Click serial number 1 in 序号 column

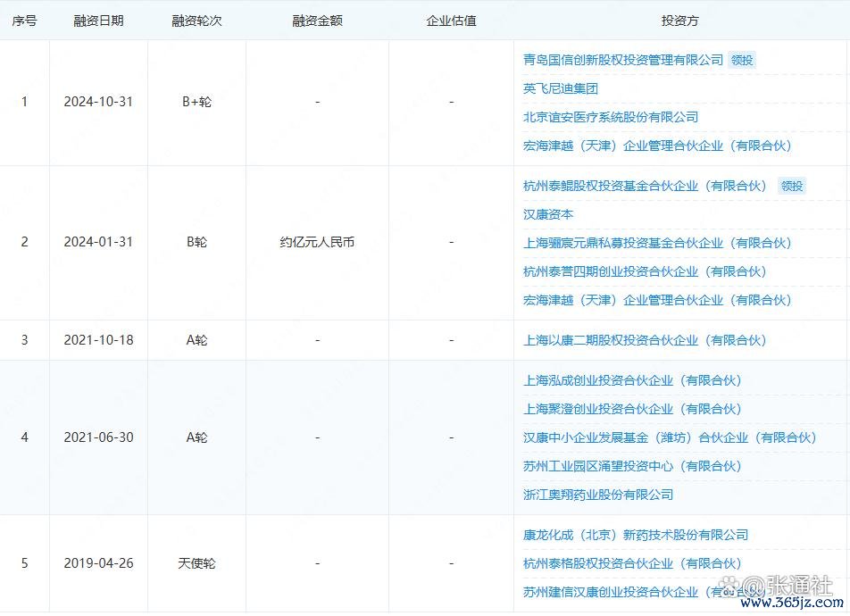(x=24, y=102)
